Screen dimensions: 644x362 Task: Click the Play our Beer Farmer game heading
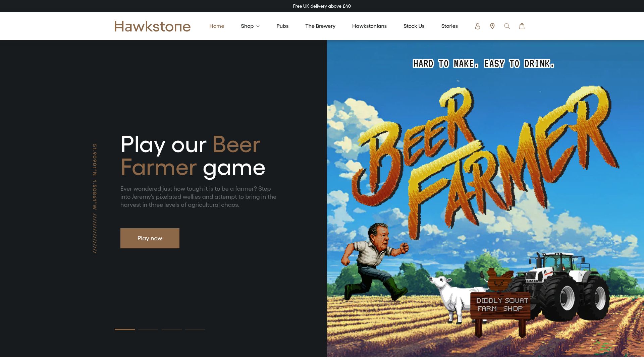[193, 156]
